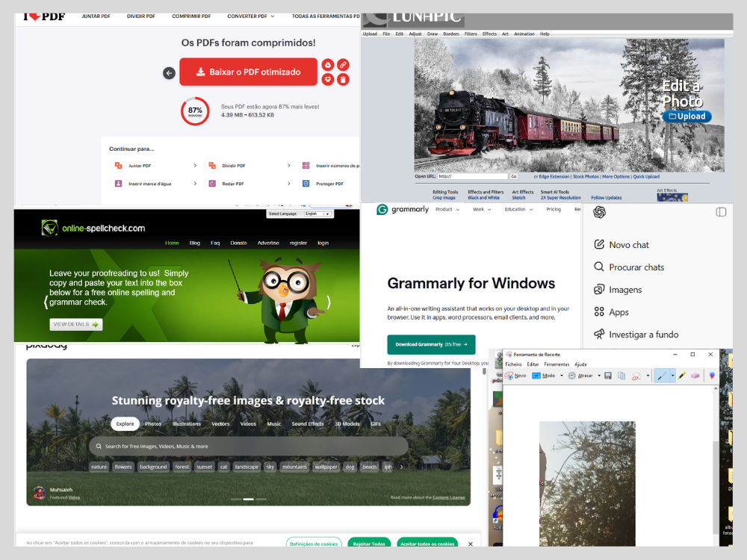Click the 87% compression progress circle

pos(195,111)
